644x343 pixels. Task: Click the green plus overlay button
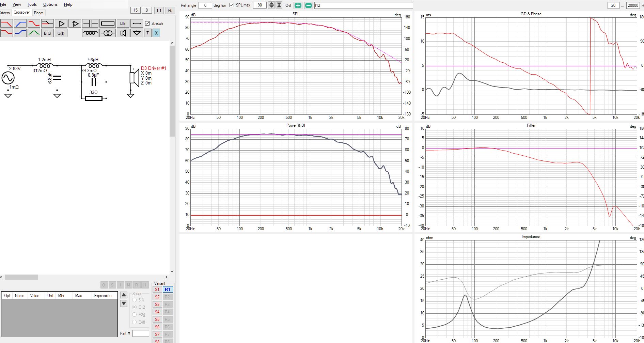(298, 5)
